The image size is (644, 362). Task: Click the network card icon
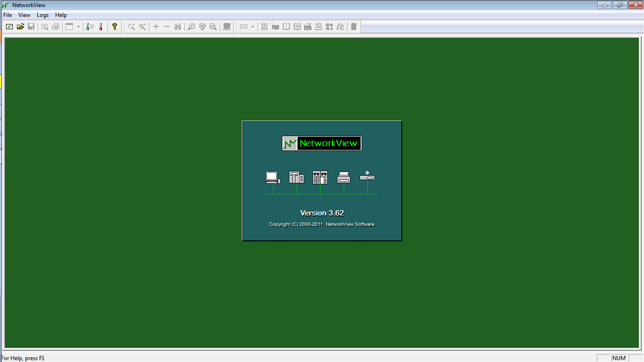click(x=275, y=27)
